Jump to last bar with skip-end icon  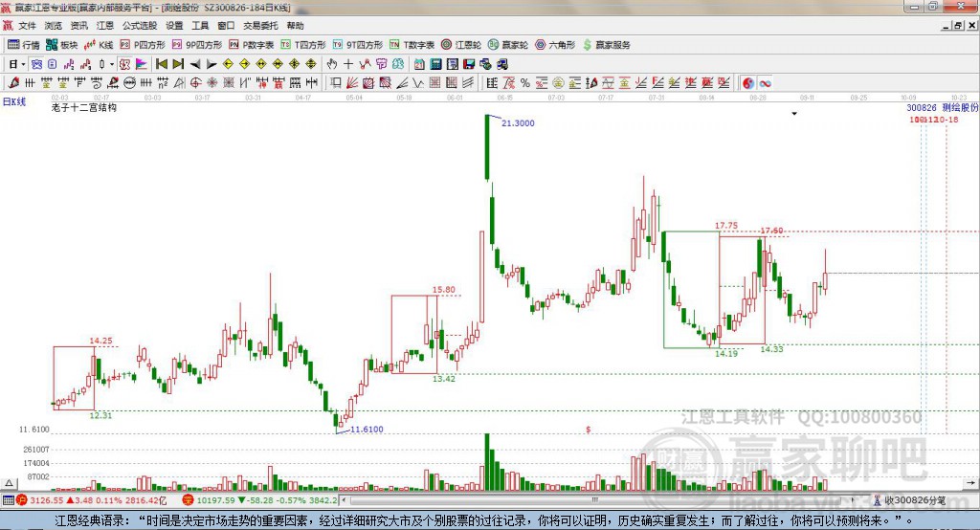[x=178, y=64]
